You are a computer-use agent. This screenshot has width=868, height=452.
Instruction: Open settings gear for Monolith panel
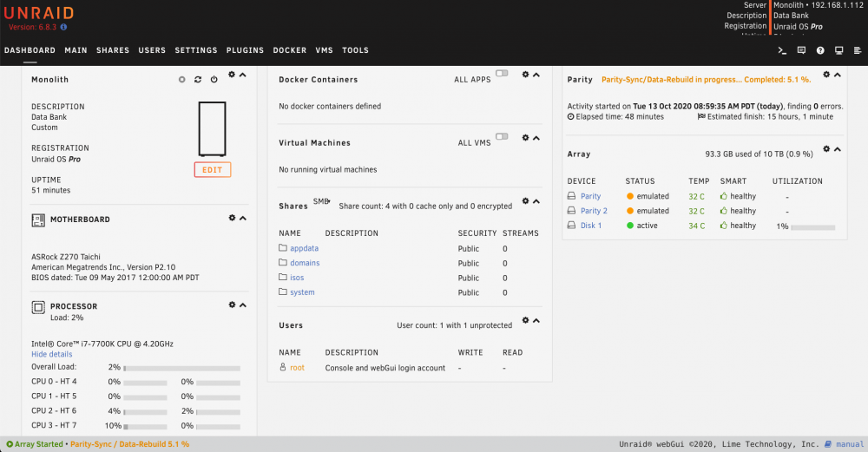[232, 75]
